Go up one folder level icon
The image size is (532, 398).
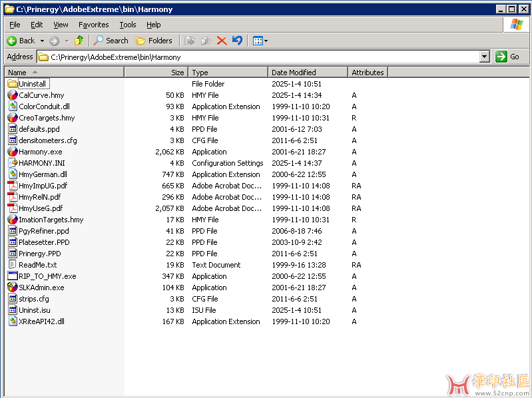[79, 41]
